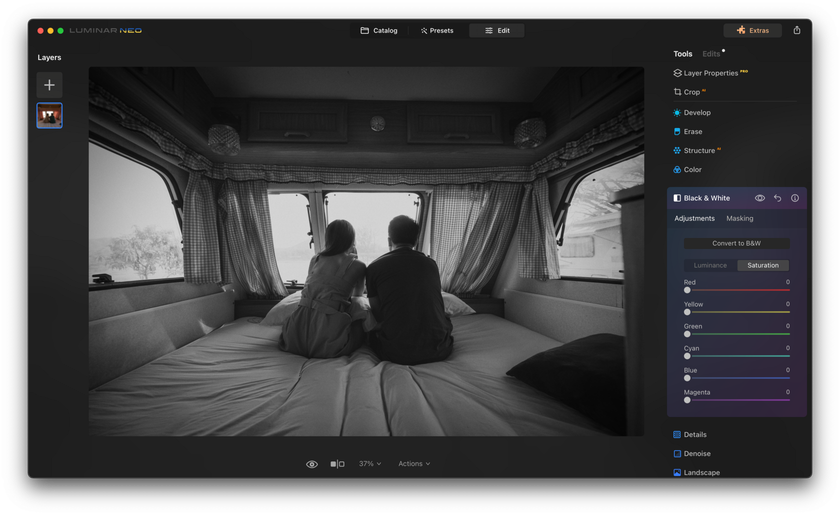Open the Crop tool
Image resolution: width=840 pixels, height=515 pixels.
689,92
